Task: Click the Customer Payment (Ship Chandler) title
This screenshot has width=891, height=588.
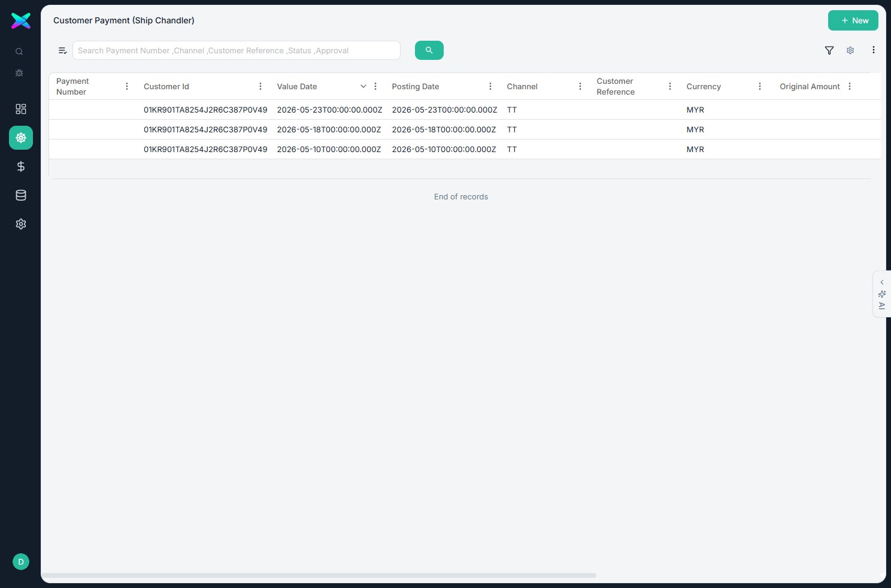Action: (x=124, y=20)
